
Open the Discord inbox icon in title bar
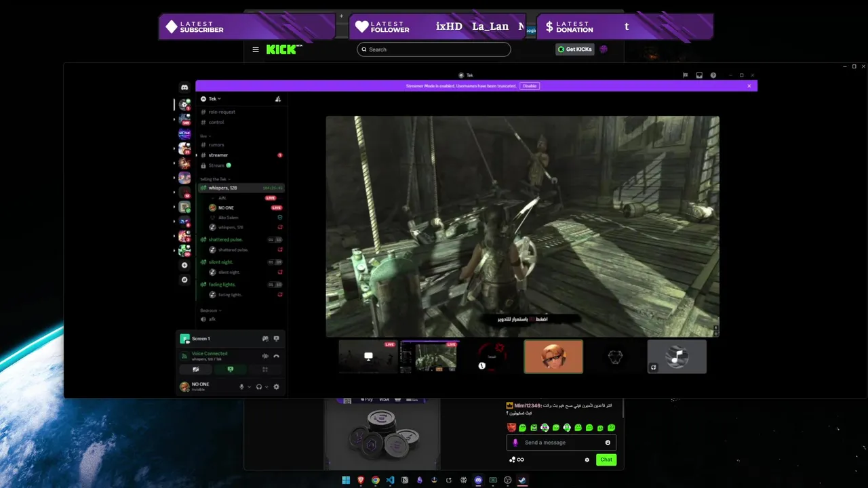(699, 75)
